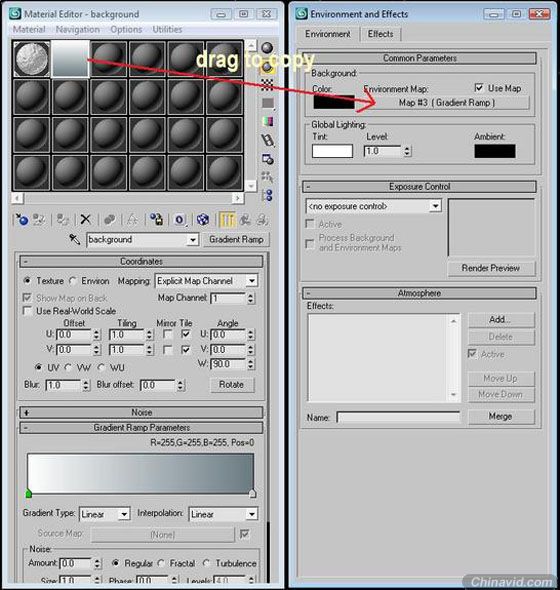
Task: Toggle Show Map in Viewport cube icon
Action: pos(203,219)
